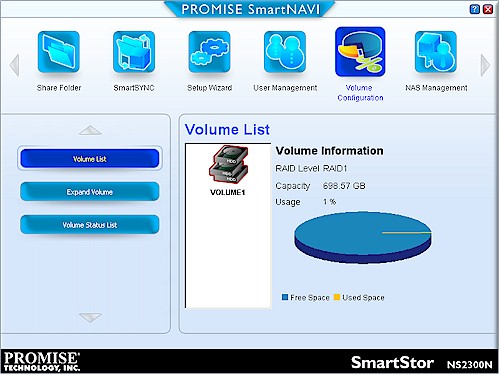Click the capacity value 698.57 GB

[344, 186]
